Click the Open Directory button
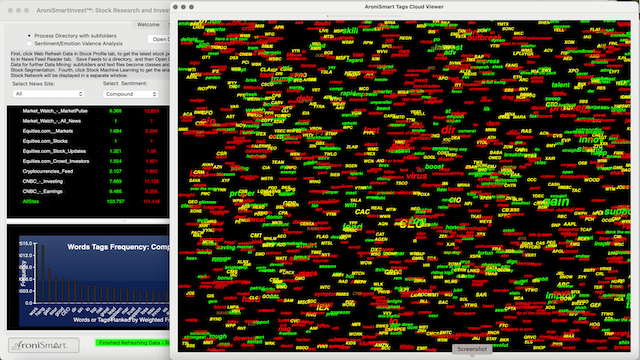 point(159,39)
